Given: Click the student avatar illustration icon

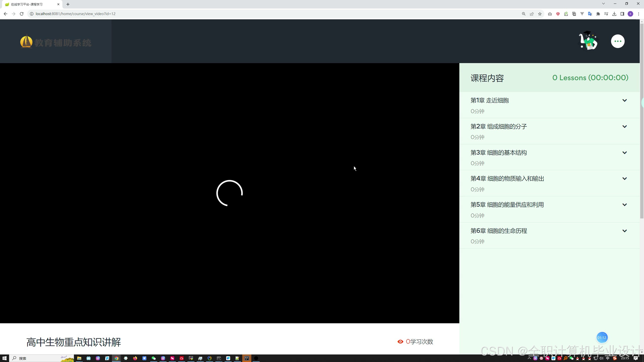Looking at the screenshot, I should pos(588,41).
